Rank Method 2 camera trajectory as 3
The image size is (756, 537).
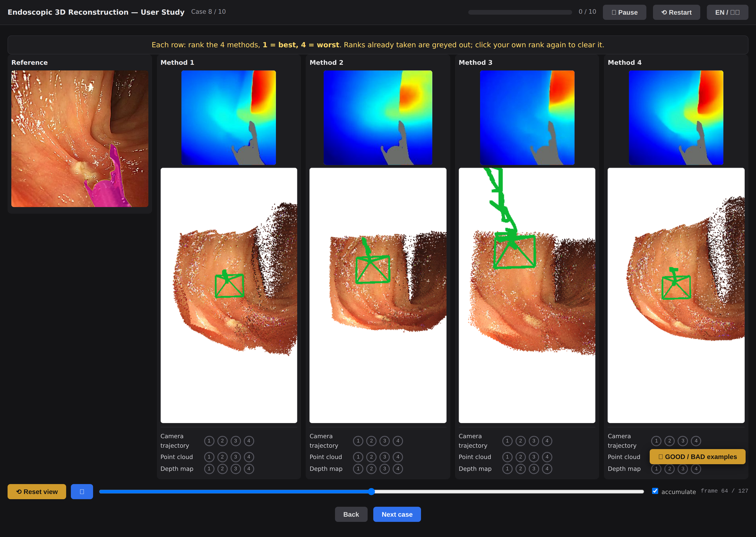click(x=385, y=441)
